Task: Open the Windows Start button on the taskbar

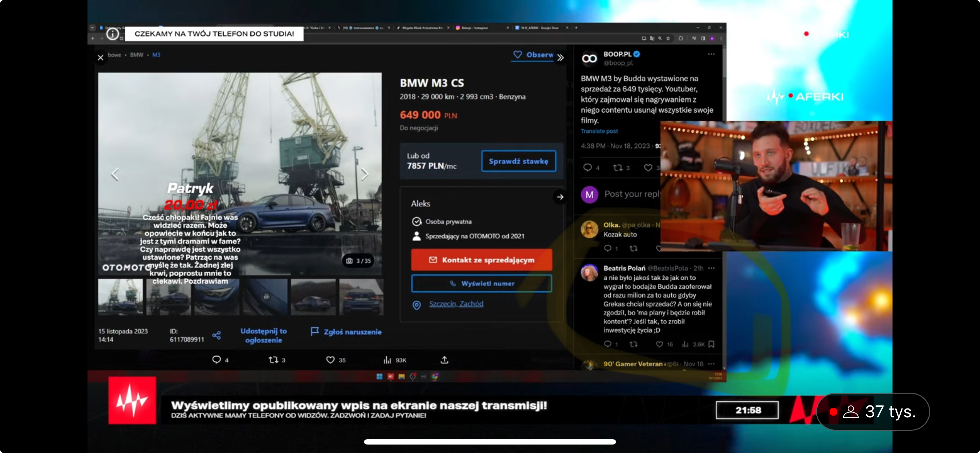Action: (379, 376)
